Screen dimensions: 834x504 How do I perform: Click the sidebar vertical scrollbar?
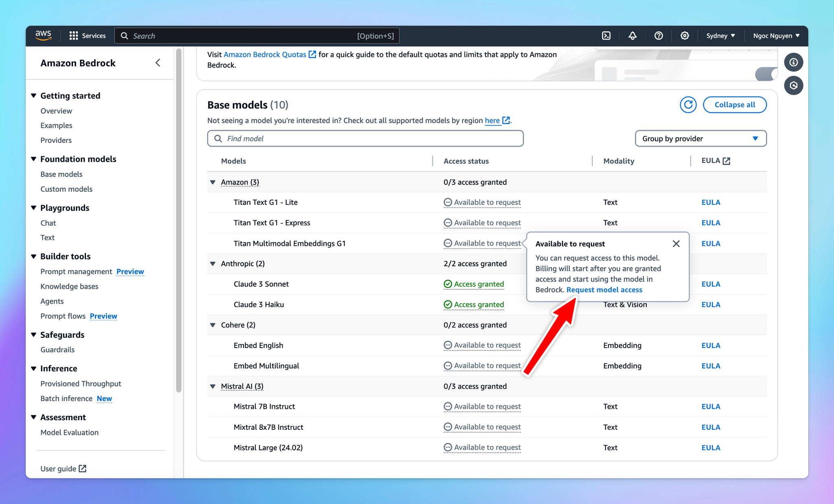pyautogui.click(x=178, y=220)
